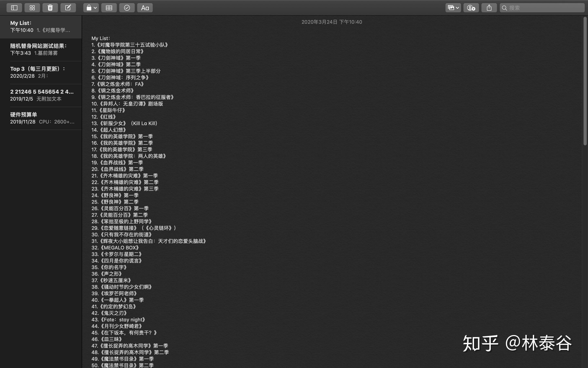The height and width of the screenshot is (368, 588).
Task: Click line 1.《对魔导学院第三十五试验小队》
Action: tap(130, 45)
